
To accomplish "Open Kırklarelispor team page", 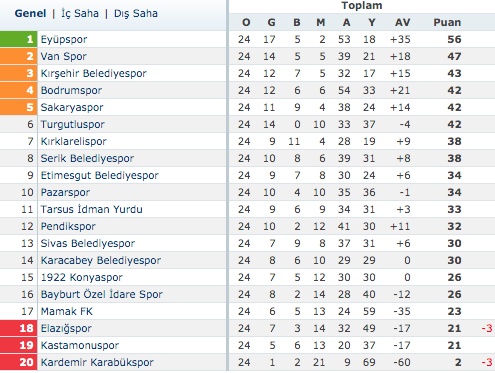I will (x=74, y=141).
